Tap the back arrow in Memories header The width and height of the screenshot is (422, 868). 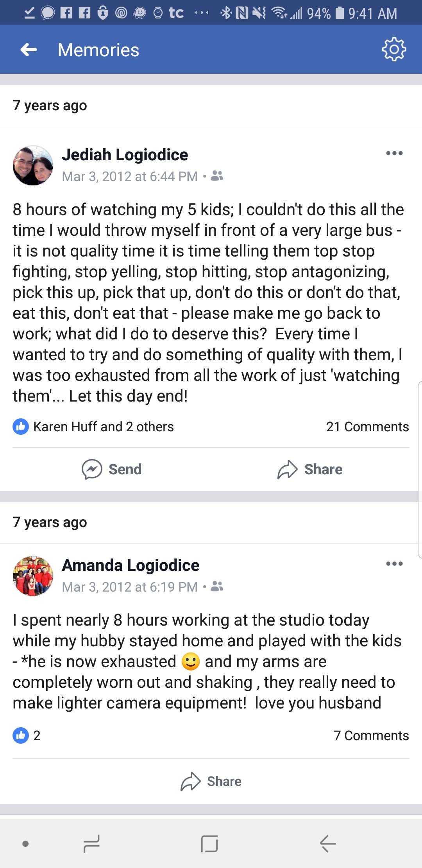(29, 50)
